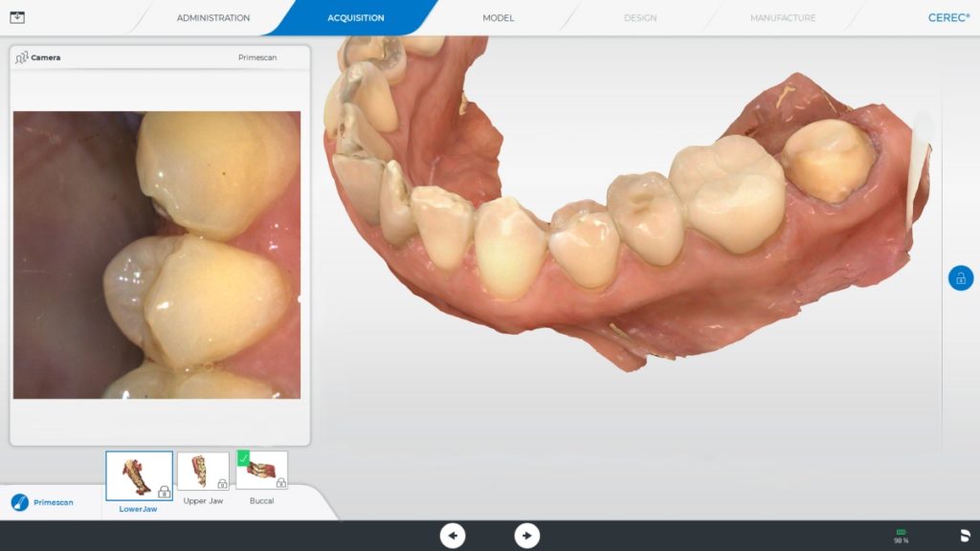Open the system menu icon at top-left
This screenshot has height=551, width=980.
tap(16, 17)
